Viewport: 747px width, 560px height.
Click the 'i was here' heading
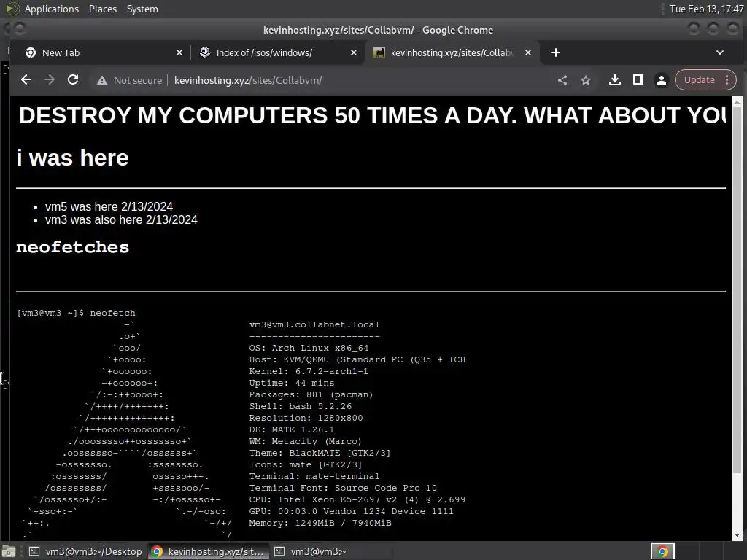[x=72, y=157]
